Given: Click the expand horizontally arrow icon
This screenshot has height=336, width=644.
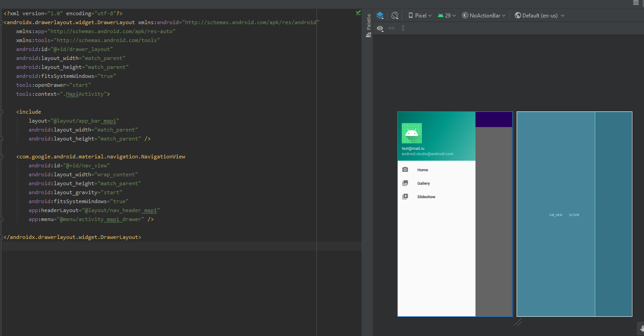Looking at the screenshot, I should click(391, 28).
